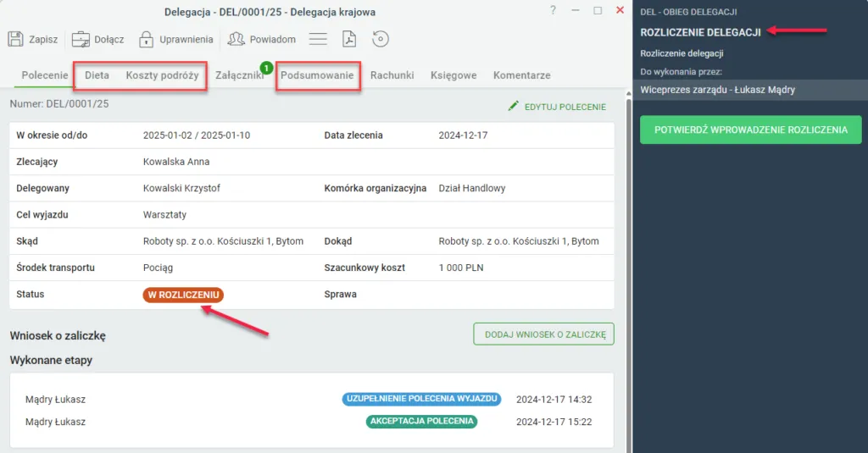Viewport: 868px width, 453px height.
Task: Open the Koszty podróży tab
Action: click(162, 75)
